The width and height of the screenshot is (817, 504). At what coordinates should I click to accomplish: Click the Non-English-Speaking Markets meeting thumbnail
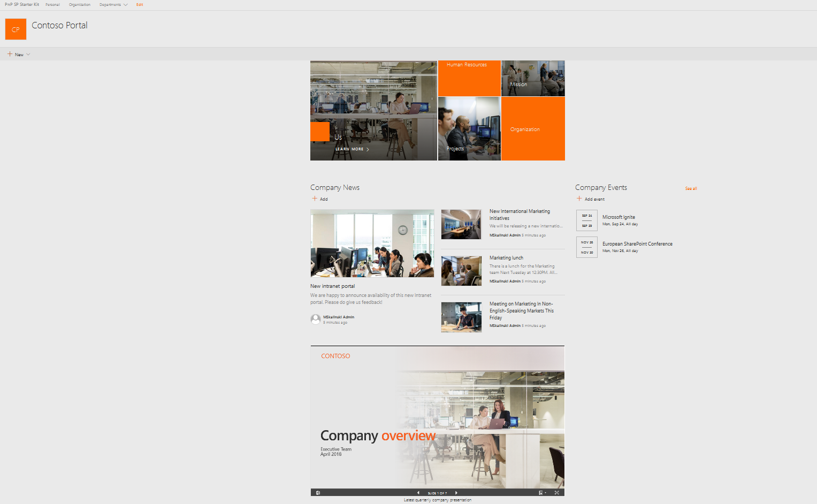pos(461,317)
